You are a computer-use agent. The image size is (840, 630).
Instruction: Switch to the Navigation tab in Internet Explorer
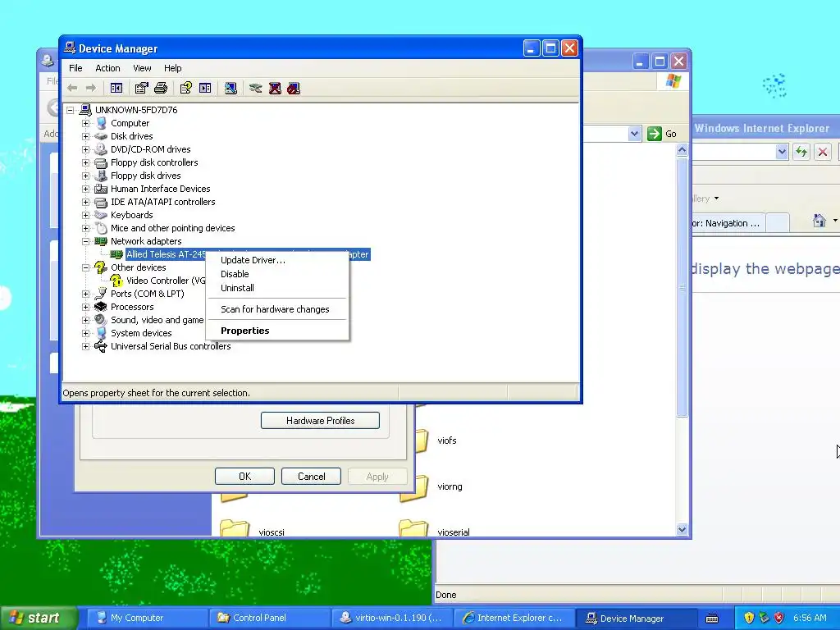pyautogui.click(x=728, y=223)
